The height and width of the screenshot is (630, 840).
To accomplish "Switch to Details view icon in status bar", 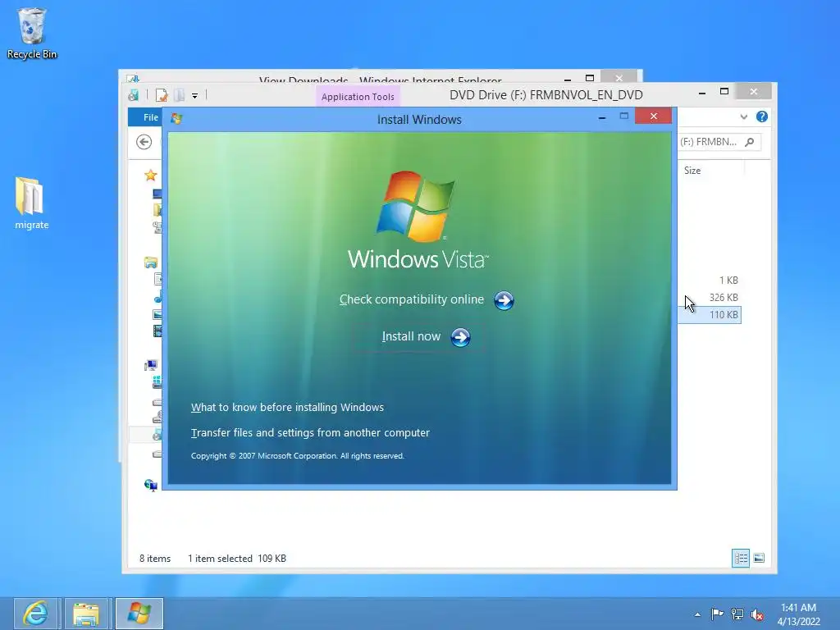I will pos(741,558).
